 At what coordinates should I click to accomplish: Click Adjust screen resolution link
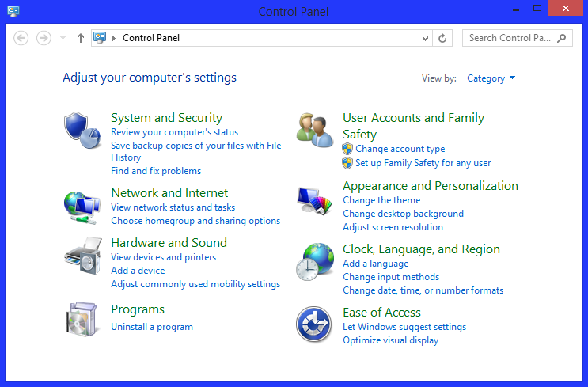coord(393,227)
